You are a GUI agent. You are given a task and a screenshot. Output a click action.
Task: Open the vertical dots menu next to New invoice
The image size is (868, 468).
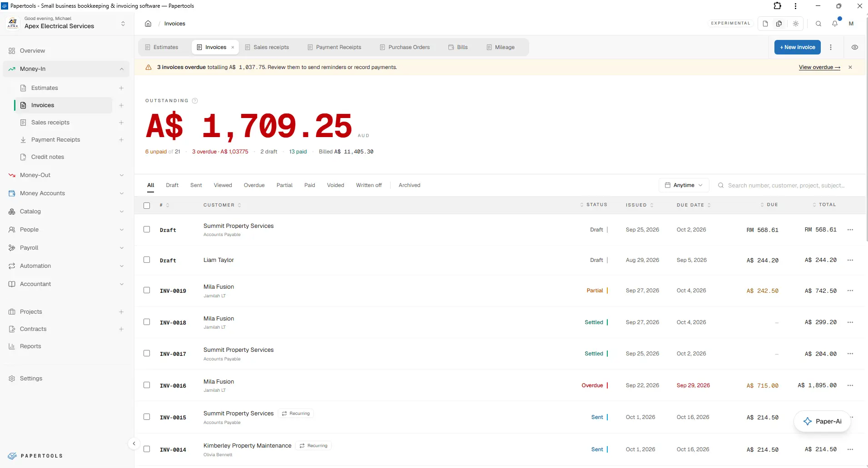[x=831, y=47]
